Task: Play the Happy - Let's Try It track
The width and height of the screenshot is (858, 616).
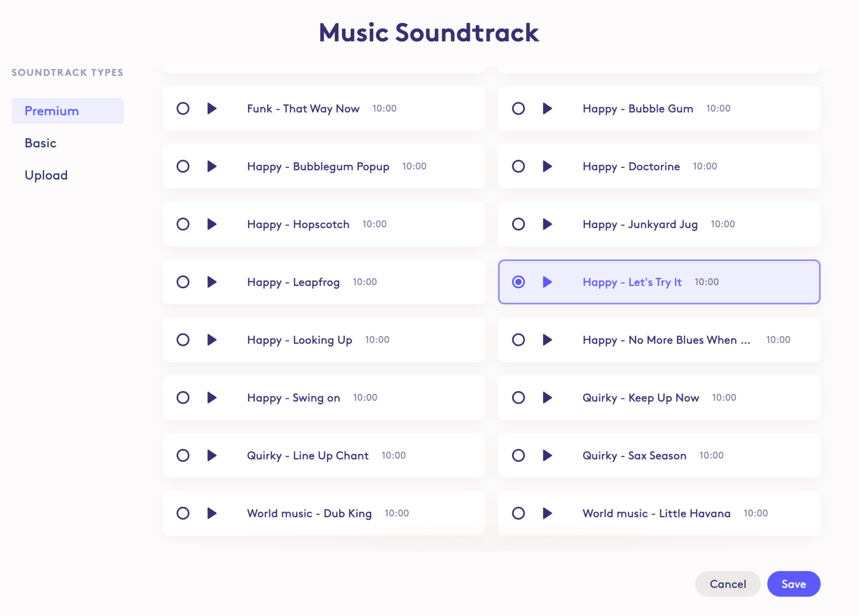Action: pos(547,282)
